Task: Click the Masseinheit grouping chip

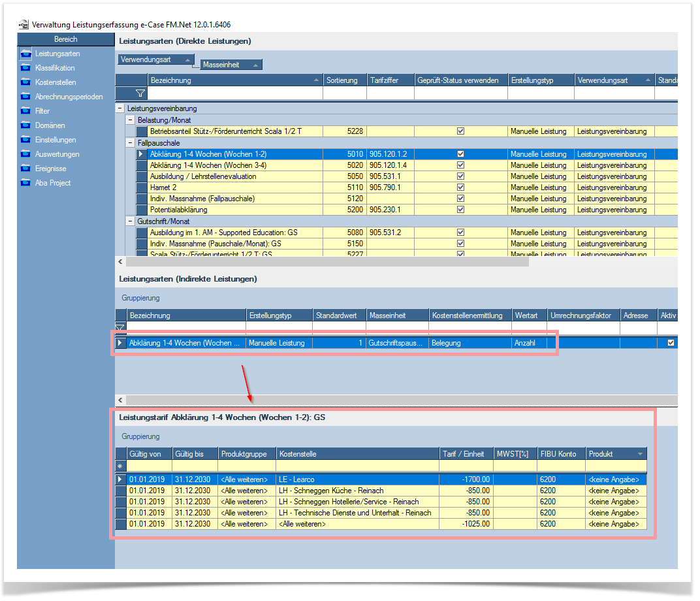Action: click(x=231, y=65)
